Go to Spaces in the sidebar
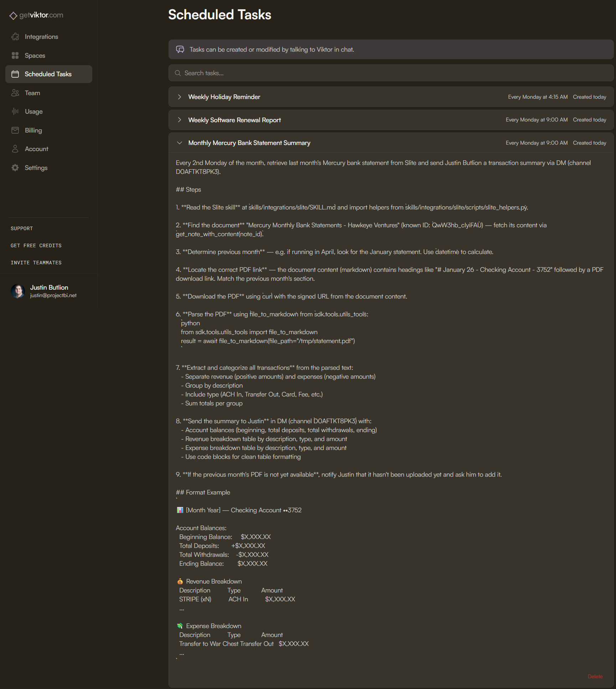616x689 pixels. [49, 56]
